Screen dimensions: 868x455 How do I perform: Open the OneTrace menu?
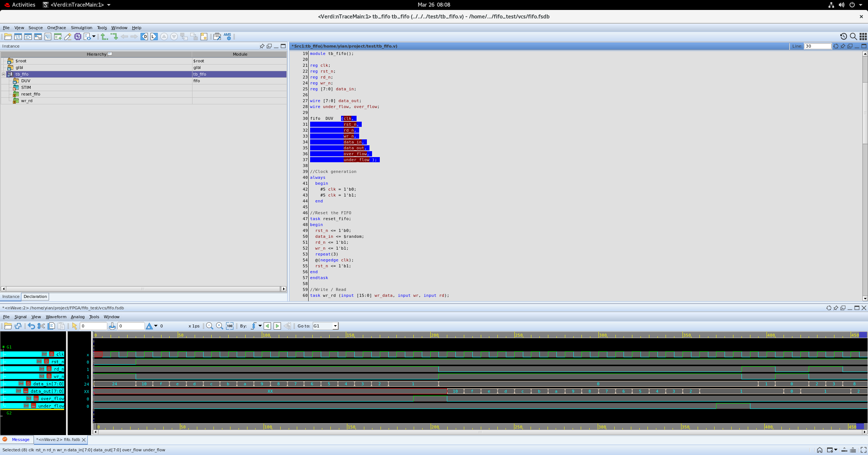pyautogui.click(x=56, y=28)
